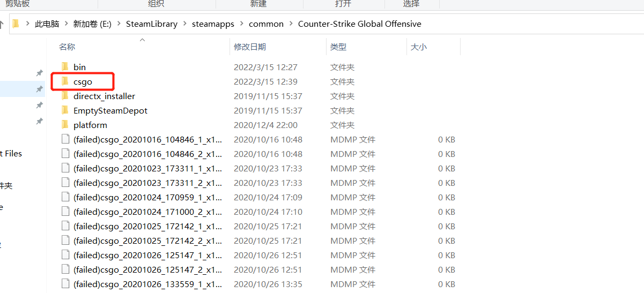Click file icon of csgo_20201016_104846_1 dump
The image size is (644, 293).
point(65,139)
